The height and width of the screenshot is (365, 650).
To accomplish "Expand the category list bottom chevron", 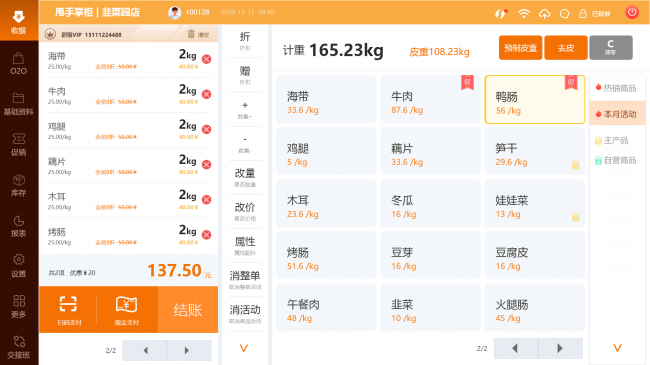I will click(x=618, y=348).
